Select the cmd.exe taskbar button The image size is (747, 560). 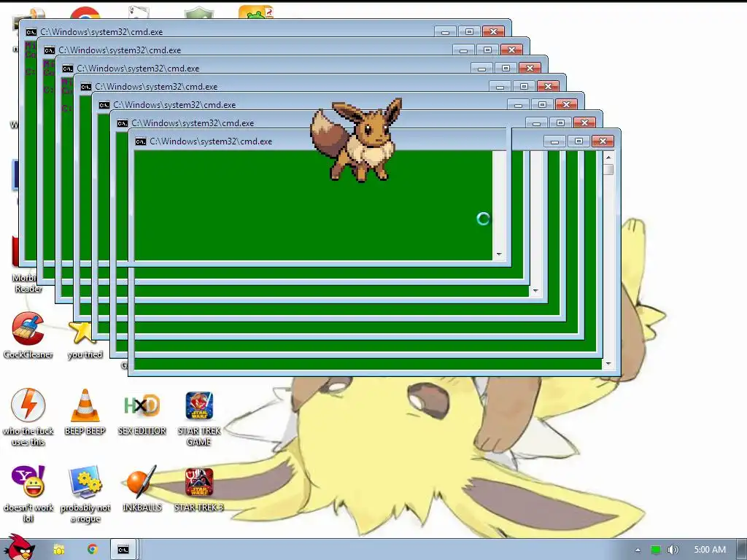(123, 550)
